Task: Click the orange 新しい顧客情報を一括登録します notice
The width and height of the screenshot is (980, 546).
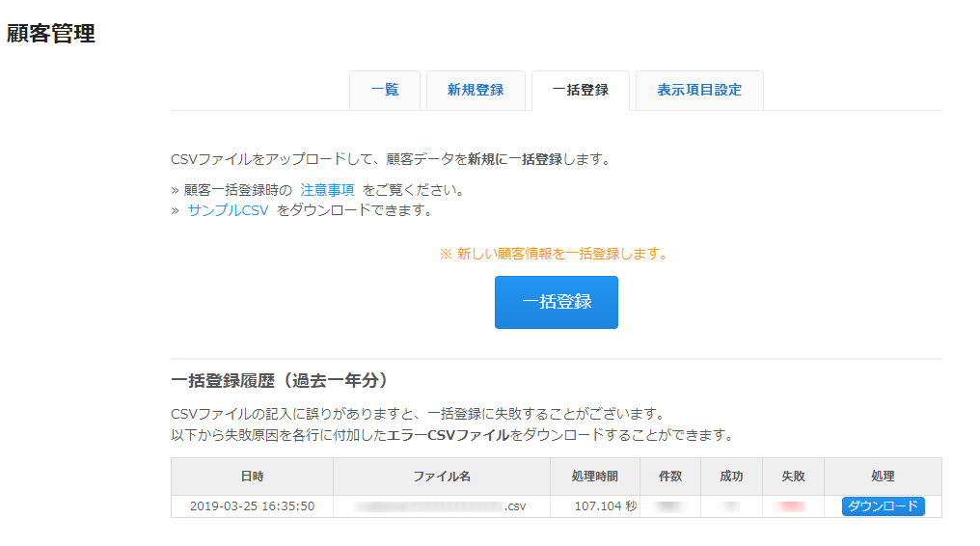Action: 555,254
